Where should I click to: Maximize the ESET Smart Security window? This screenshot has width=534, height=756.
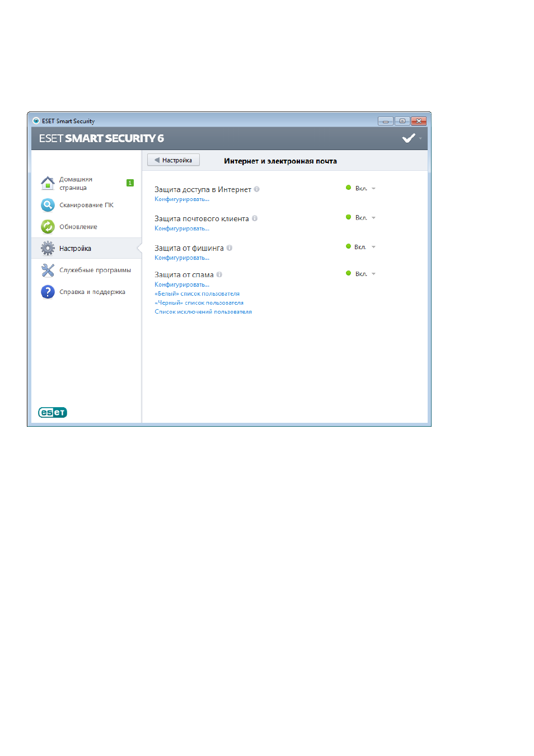pos(402,121)
